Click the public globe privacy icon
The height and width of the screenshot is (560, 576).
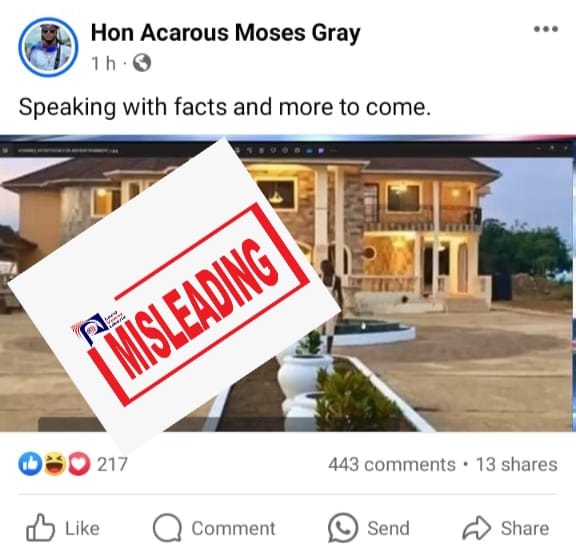tap(142, 63)
